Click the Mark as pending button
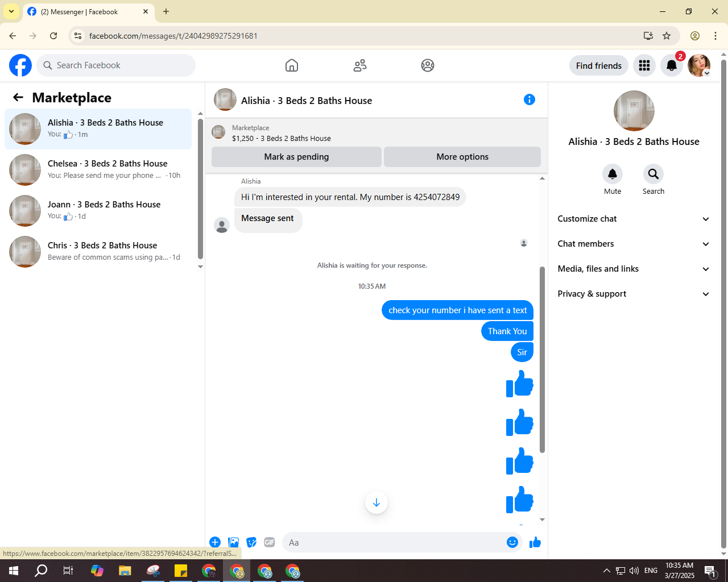The image size is (728, 582). tap(296, 157)
